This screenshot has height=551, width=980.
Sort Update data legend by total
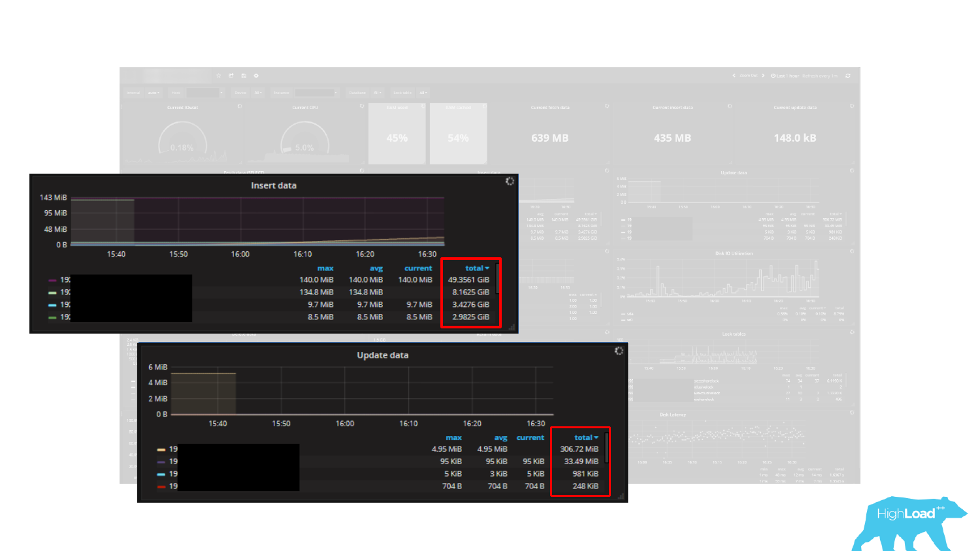(x=586, y=437)
